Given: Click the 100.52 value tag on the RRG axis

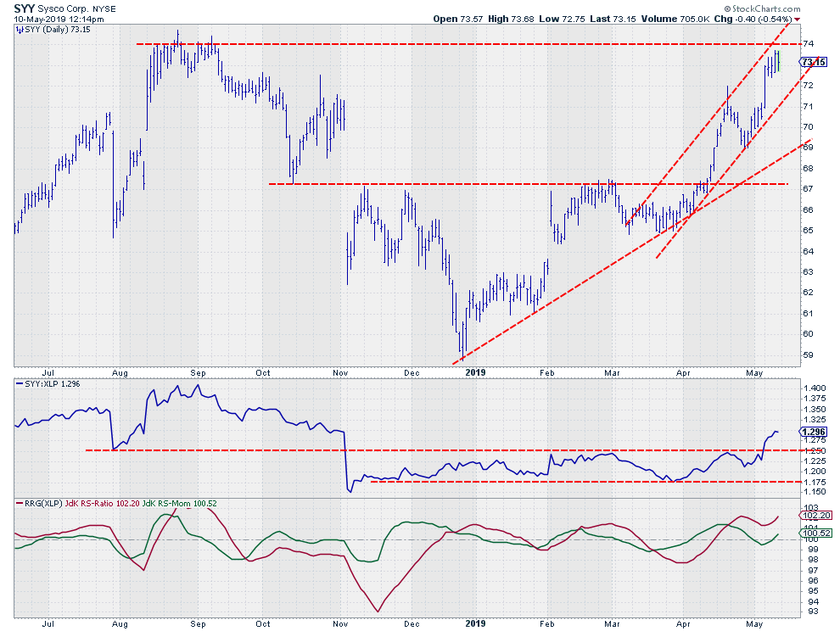Looking at the screenshot, I should pyautogui.click(x=816, y=533).
